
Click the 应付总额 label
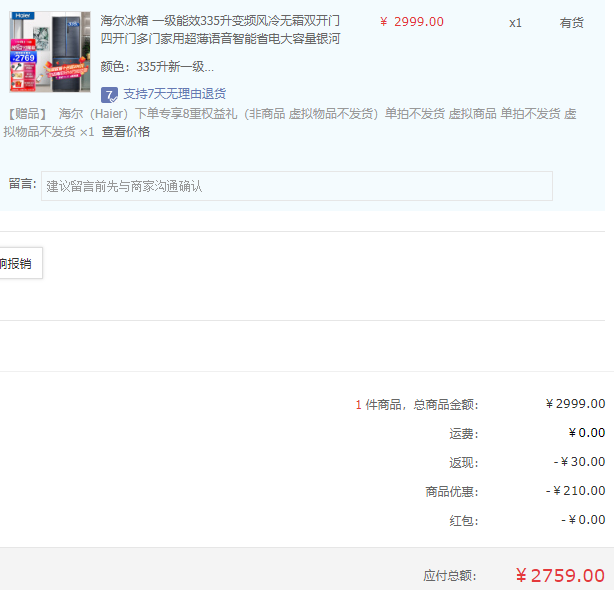click(x=450, y=576)
